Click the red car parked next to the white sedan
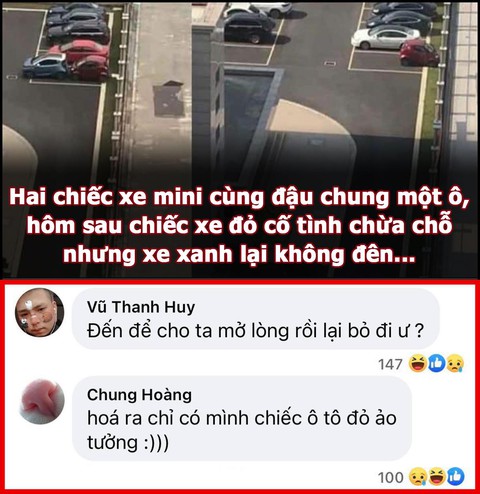 pos(420,52)
